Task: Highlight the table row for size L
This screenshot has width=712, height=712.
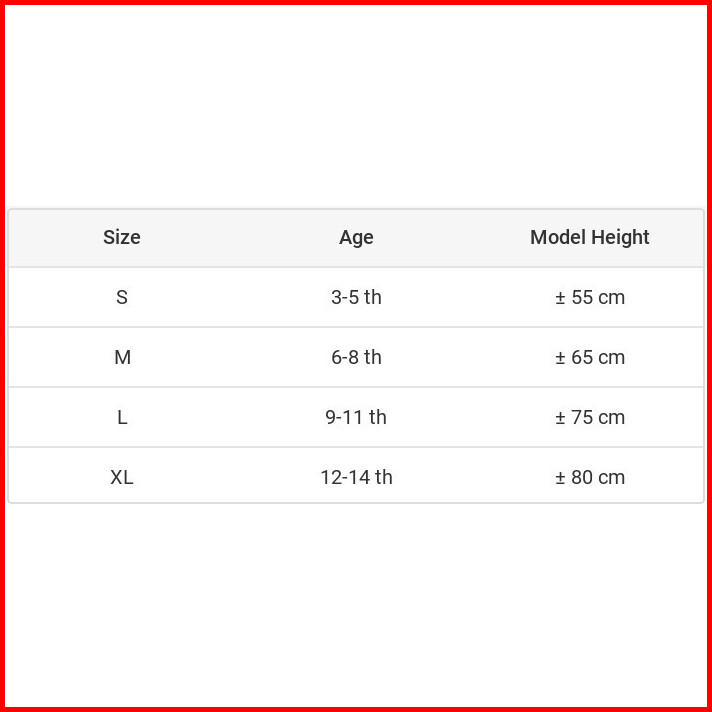Action: point(240,417)
